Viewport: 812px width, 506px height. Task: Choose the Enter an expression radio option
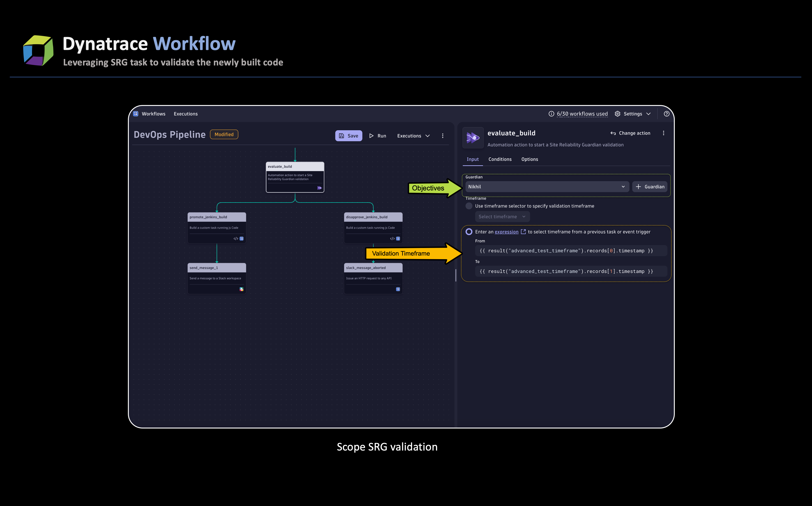tap(469, 232)
